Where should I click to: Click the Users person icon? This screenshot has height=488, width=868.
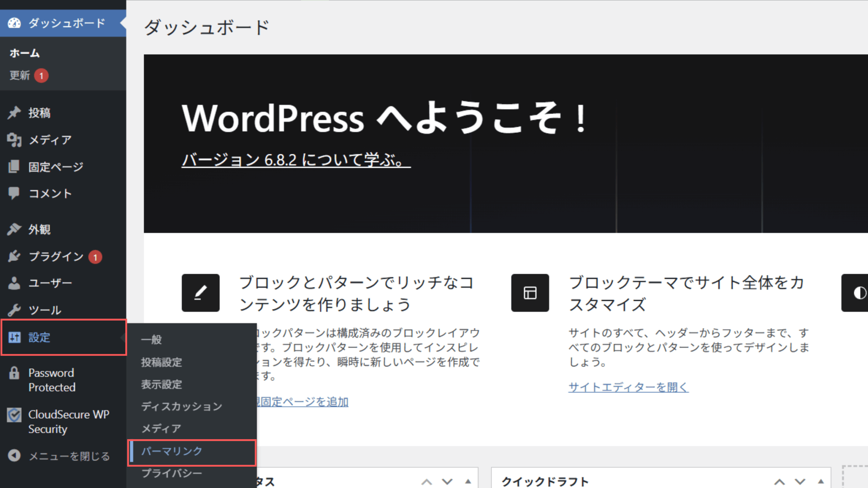tap(14, 283)
